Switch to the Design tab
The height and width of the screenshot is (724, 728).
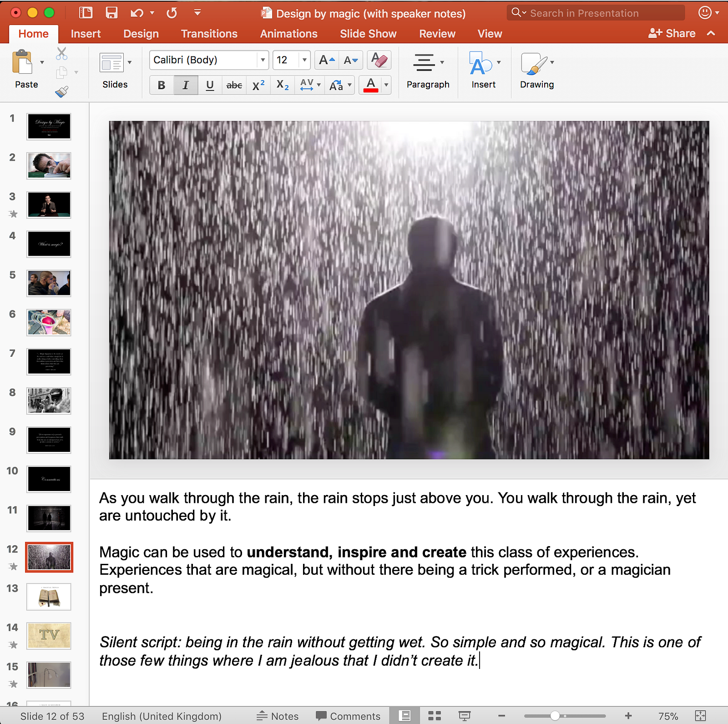click(141, 34)
